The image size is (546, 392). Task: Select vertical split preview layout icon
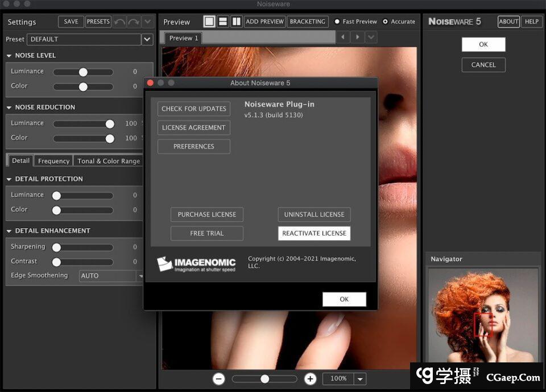coord(236,22)
